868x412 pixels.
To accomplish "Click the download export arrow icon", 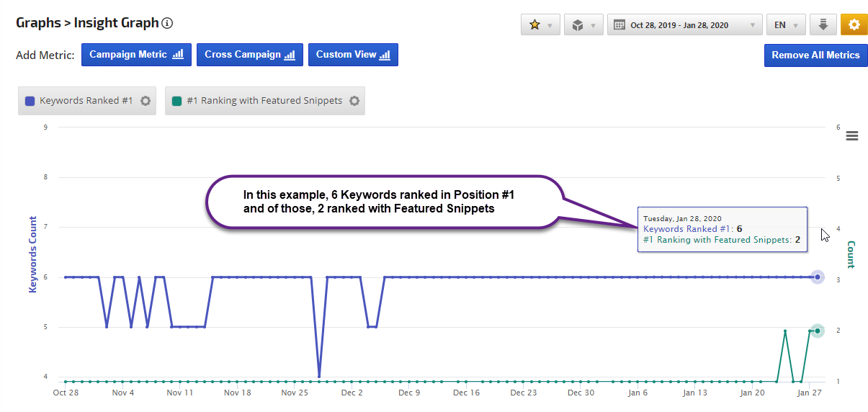I will point(823,25).
